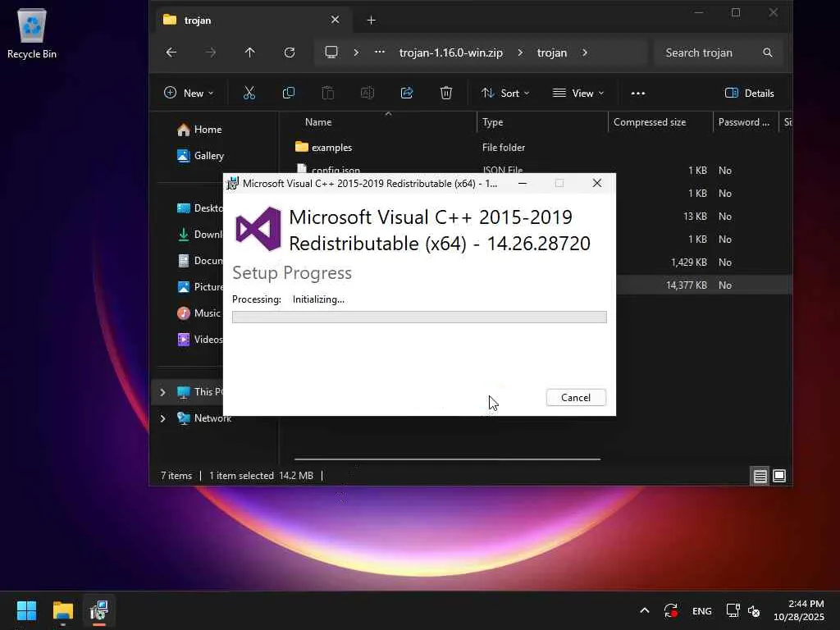Expand chevron after trojan breadcrumb
Screen dimensions: 840x630
[x=584, y=52]
